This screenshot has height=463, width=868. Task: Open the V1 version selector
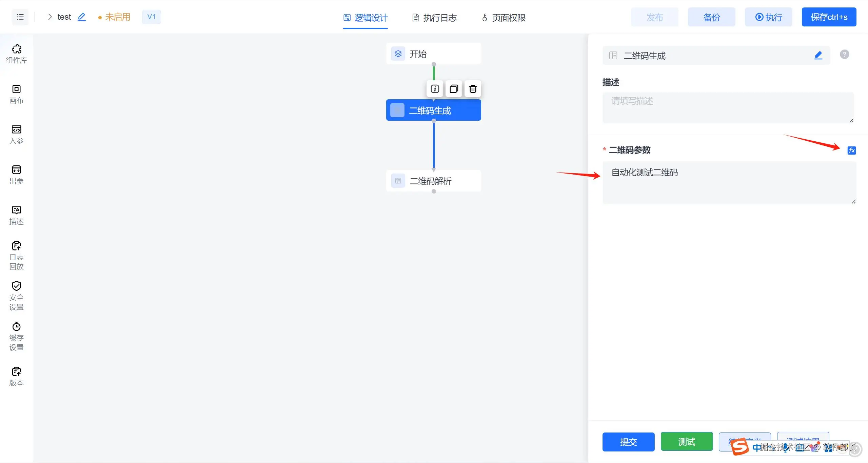coord(151,17)
